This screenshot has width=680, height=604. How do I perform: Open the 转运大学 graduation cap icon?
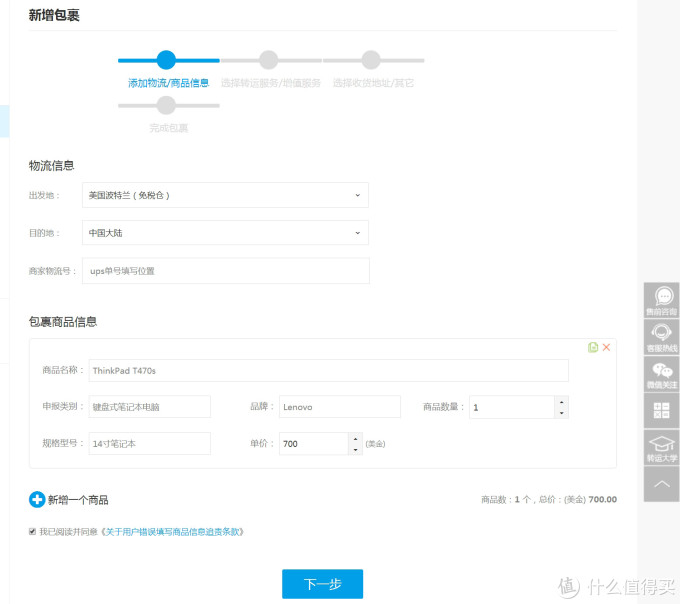[661, 447]
